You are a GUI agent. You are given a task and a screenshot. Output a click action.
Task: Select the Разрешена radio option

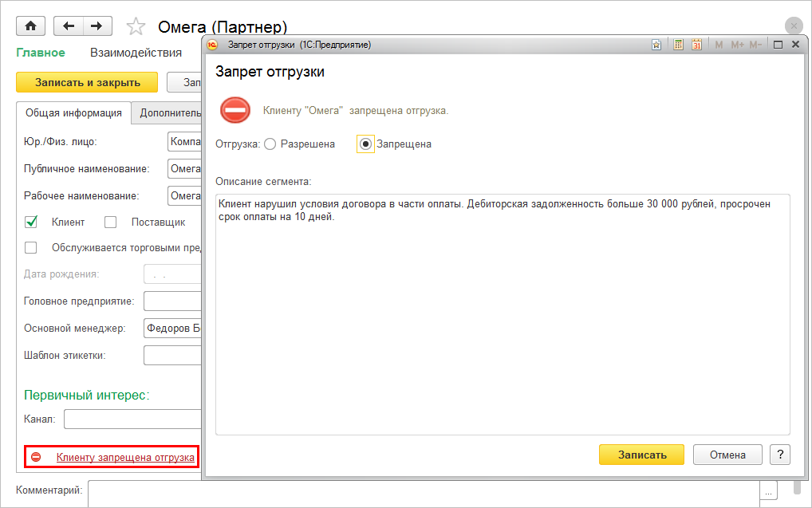click(270, 144)
